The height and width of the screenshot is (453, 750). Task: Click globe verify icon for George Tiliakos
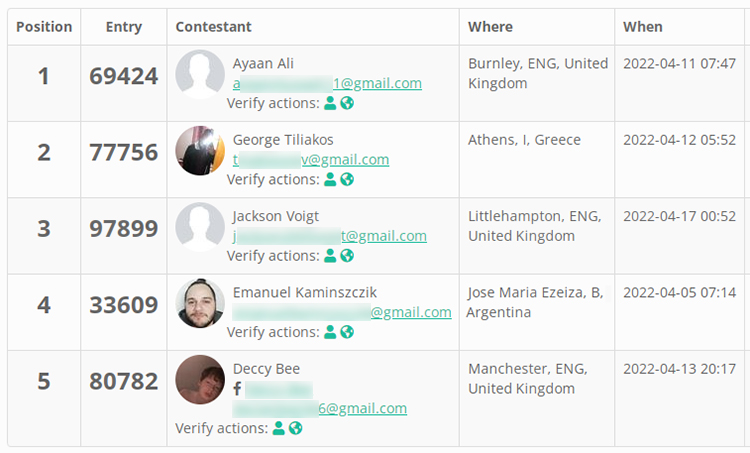pos(347,179)
